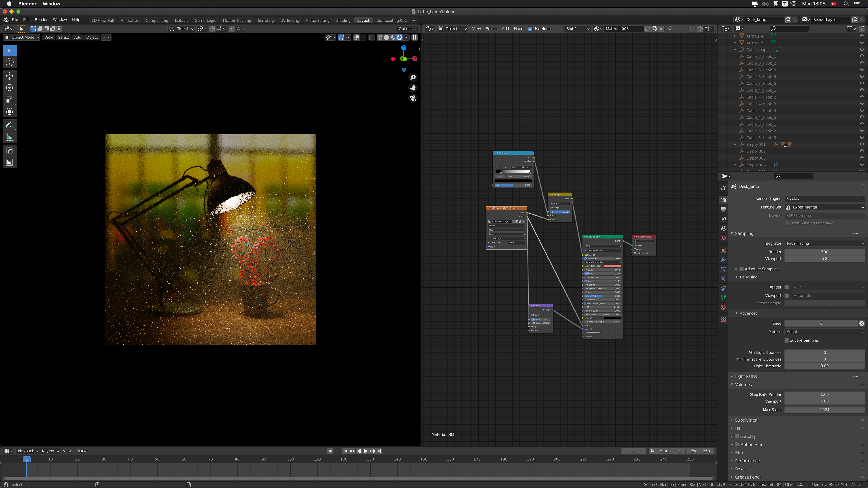
Task: Hide Cable_3_Hook_1 with its eye icon
Action: (x=862, y=56)
